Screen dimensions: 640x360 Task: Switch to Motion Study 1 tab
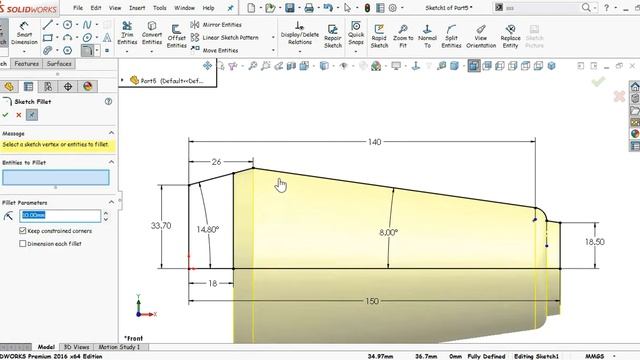tap(119, 347)
